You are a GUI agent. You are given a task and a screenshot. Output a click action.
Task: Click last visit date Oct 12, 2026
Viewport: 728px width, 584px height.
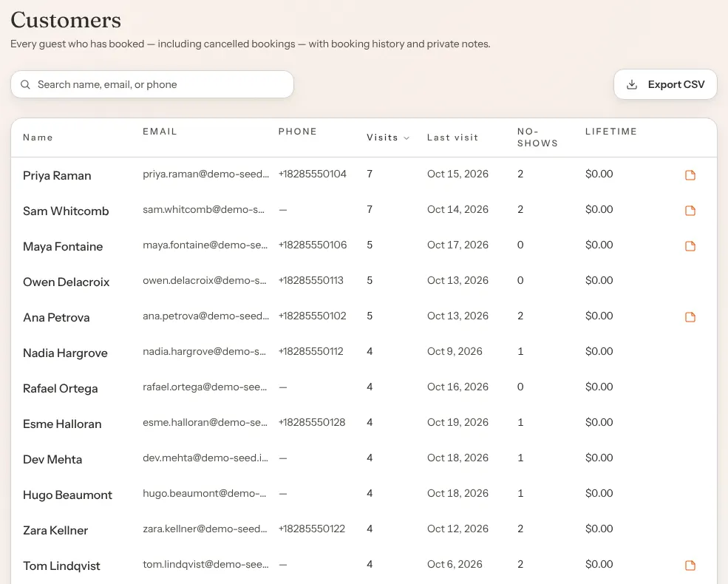click(x=457, y=529)
